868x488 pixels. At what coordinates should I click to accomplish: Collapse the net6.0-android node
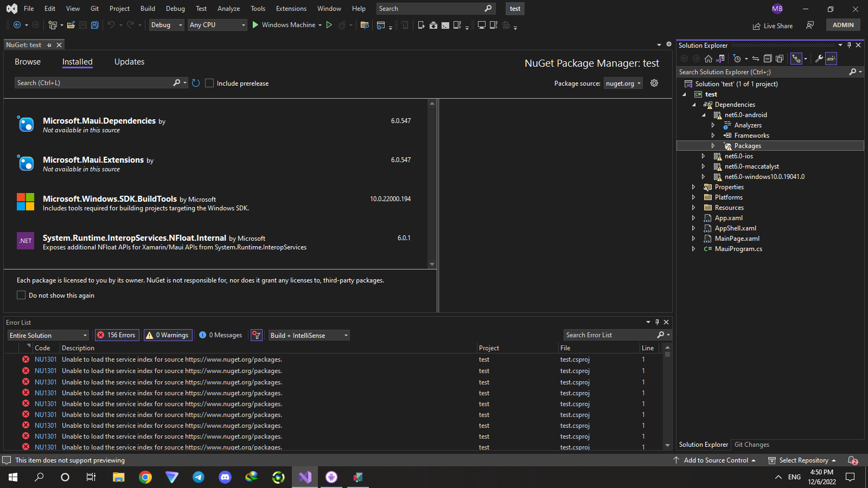[704, 115]
